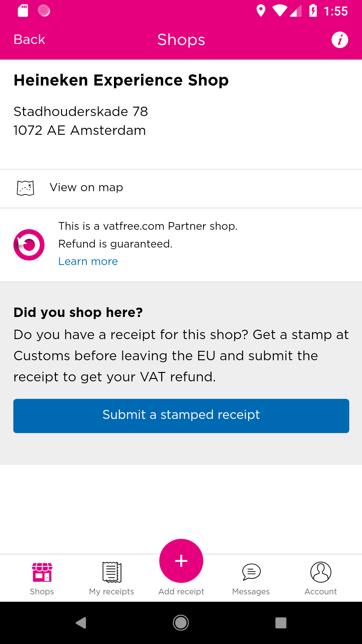Image resolution: width=362 pixels, height=644 pixels.
Task: Tap the pink plus Add receipt button
Action: 181,561
